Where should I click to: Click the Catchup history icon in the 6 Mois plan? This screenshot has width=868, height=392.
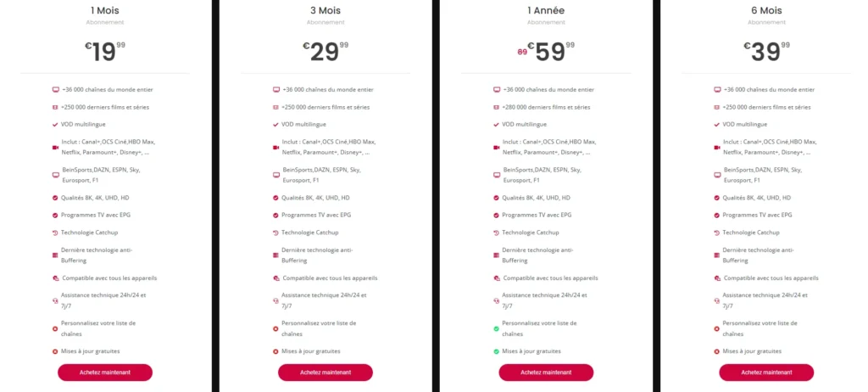717,232
